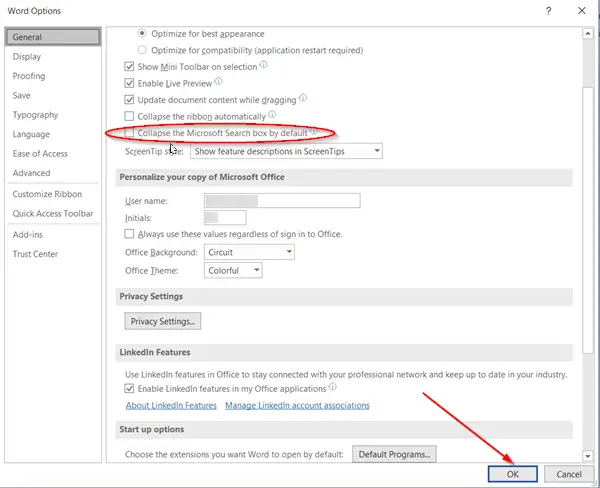The image size is (600, 488).
Task: Close the Word Options dialog
Action: (582, 11)
